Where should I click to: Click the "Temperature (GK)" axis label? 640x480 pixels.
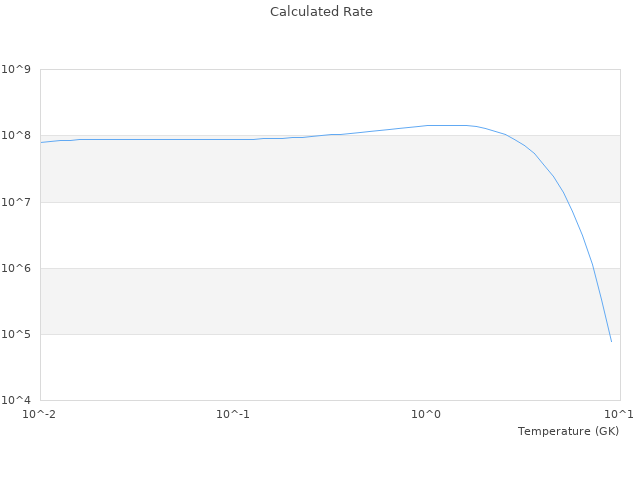568,431
